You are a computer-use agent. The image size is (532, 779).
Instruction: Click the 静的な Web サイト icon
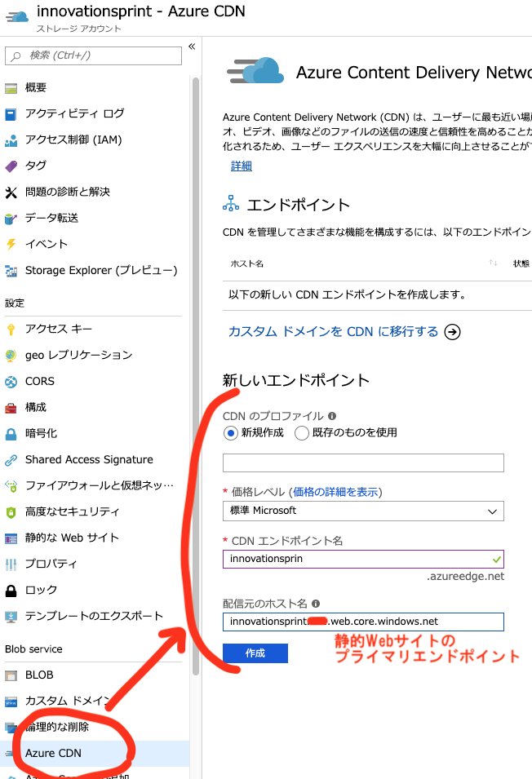pos(11,538)
